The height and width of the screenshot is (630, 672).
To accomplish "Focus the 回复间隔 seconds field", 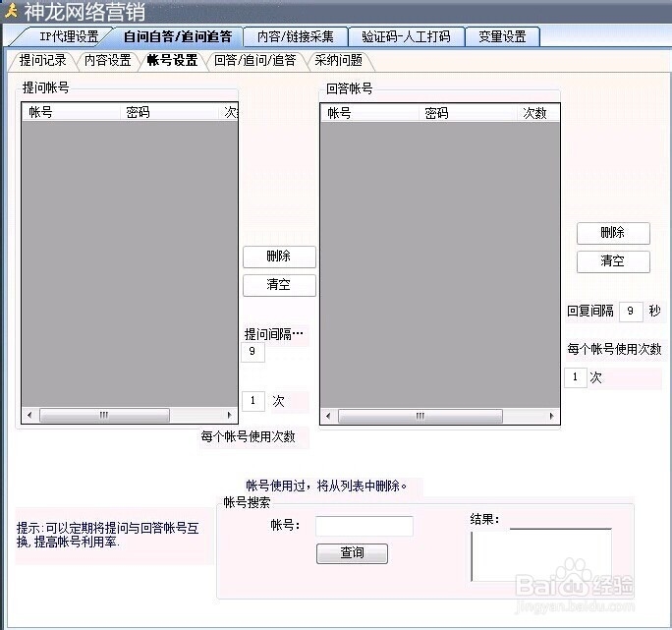I will point(631,311).
